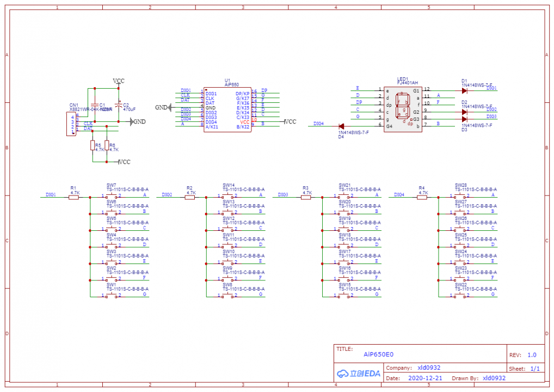Viewport: 554px width, 392px height.
Task: Click the Date value 2020-12-21
Action: [x=425, y=378]
